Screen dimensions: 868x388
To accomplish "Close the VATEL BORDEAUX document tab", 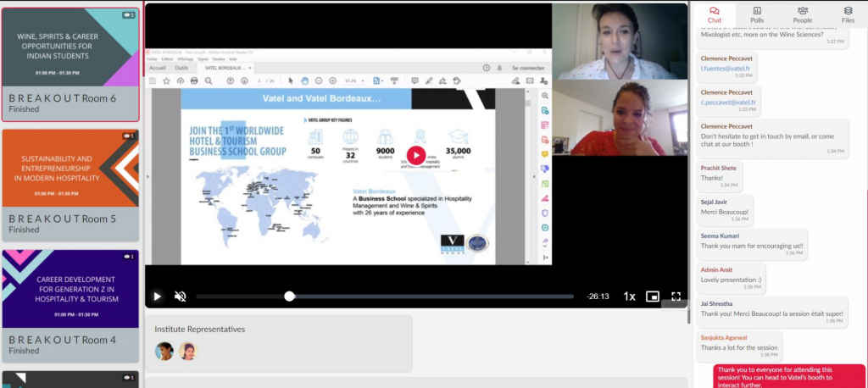I will click(250, 68).
